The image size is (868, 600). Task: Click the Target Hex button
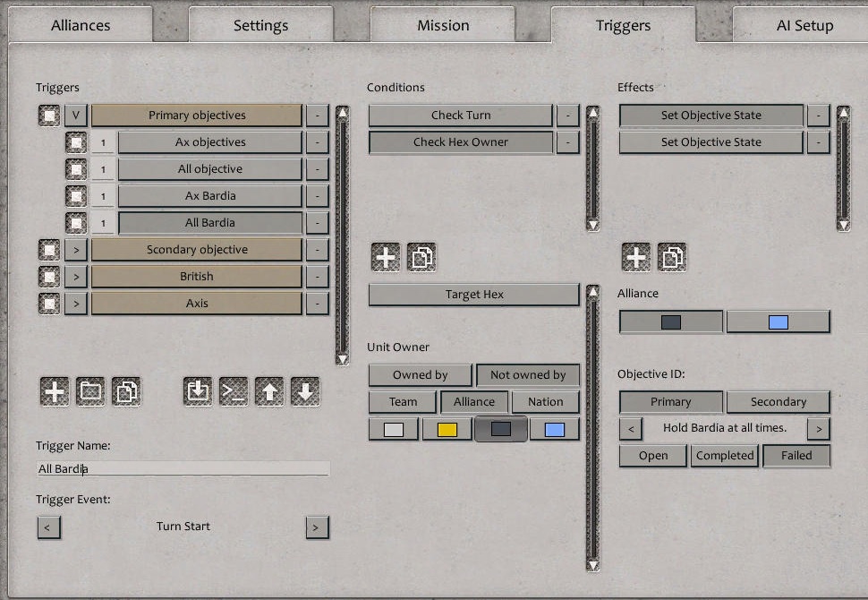tap(474, 295)
